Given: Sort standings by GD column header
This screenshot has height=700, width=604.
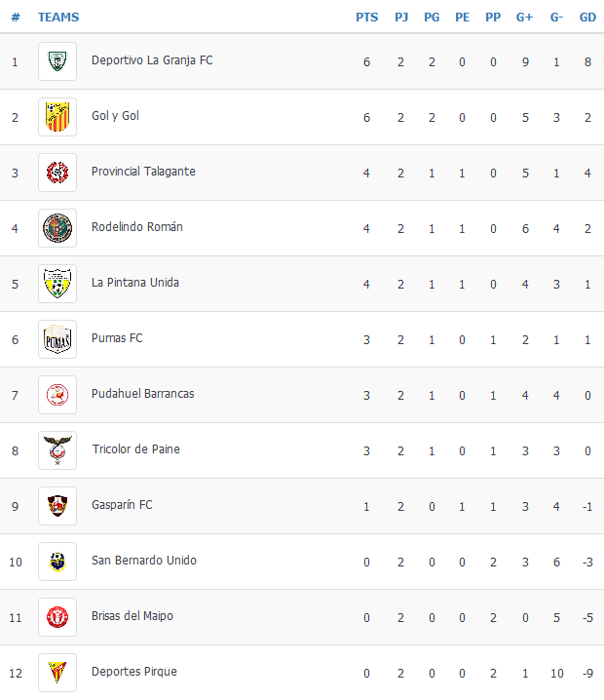Looking at the screenshot, I should tap(587, 18).
